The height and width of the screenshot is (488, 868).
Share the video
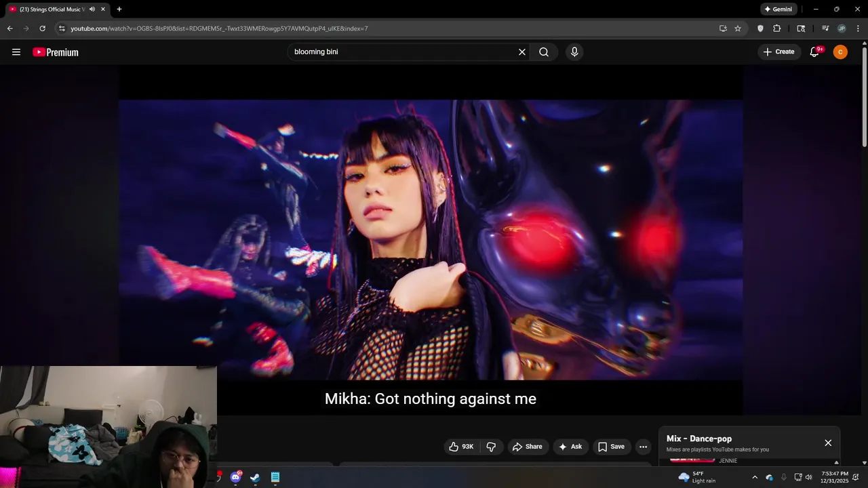click(x=527, y=447)
